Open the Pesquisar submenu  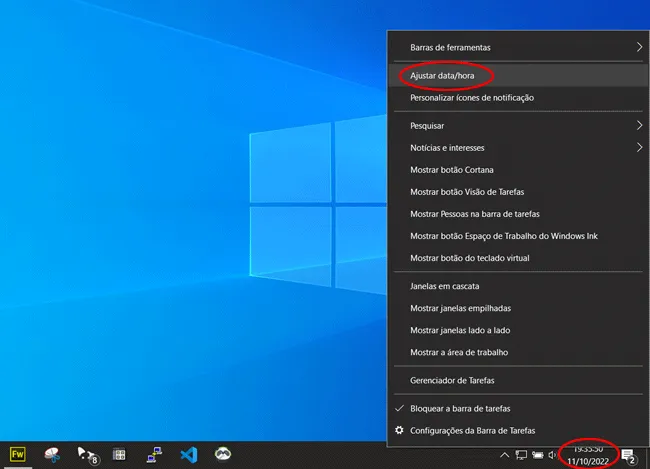[518, 126]
